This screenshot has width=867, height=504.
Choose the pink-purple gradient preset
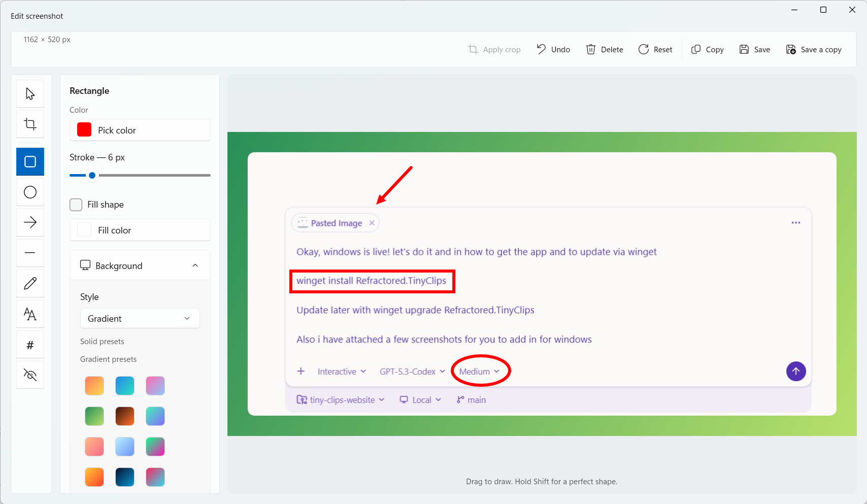coord(155,386)
